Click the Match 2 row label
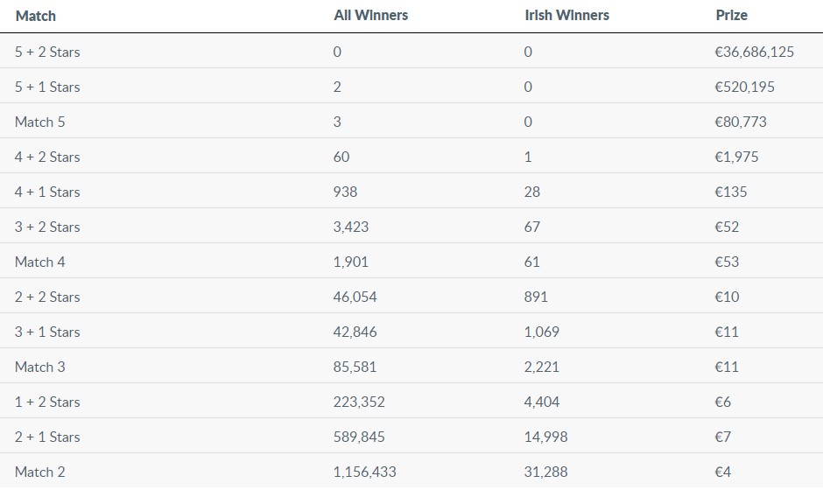 [40, 472]
